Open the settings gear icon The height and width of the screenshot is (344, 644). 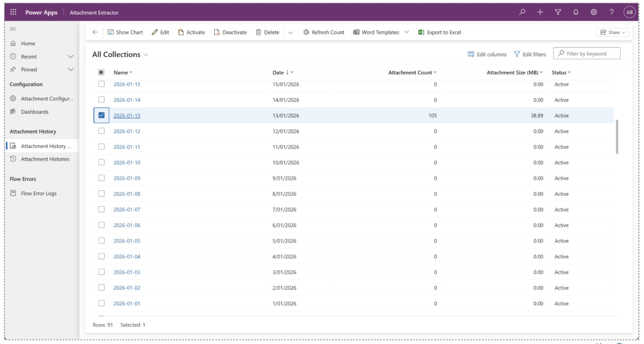[594, 12]
